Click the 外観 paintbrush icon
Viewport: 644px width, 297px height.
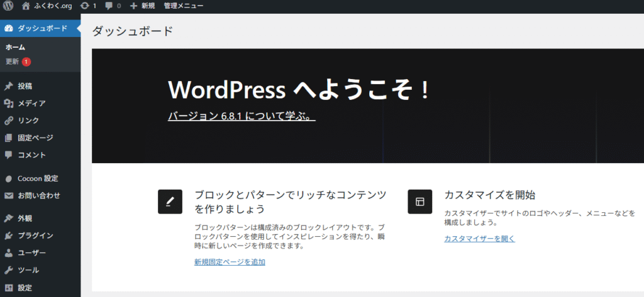tap(9, 219)
